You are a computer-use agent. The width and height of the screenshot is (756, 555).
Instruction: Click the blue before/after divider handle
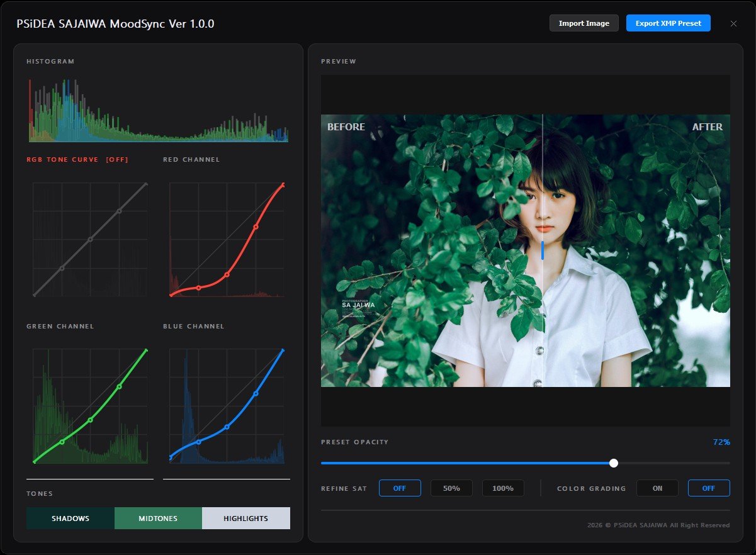543,251
